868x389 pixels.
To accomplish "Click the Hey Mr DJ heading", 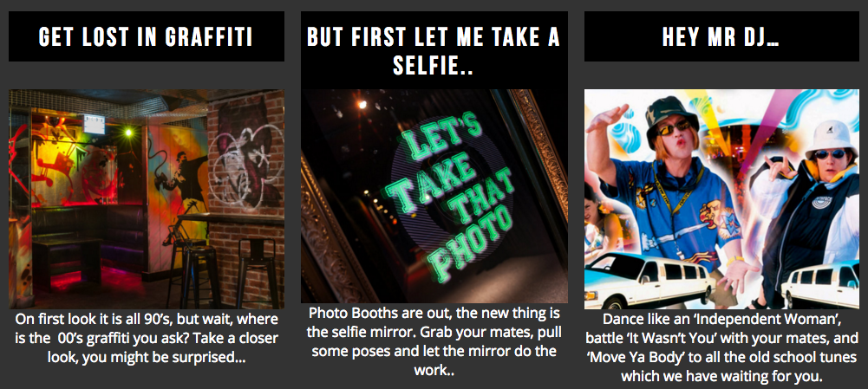I will click(721, 36).
